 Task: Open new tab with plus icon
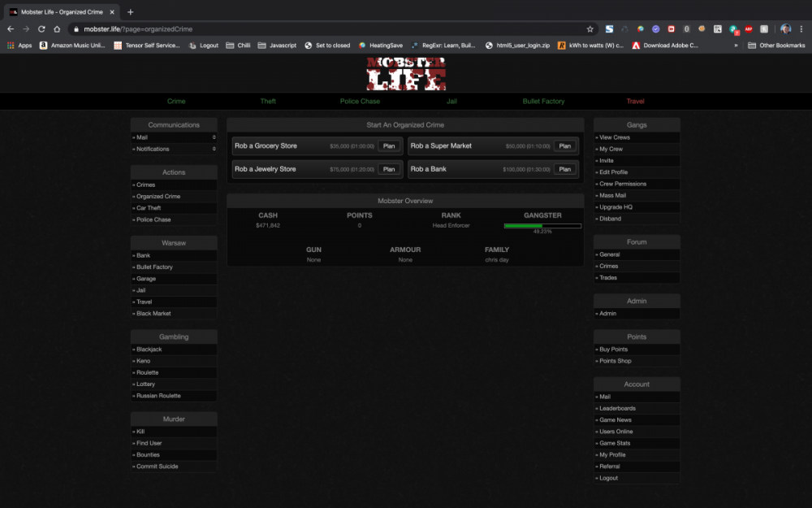(x=131, y=11)
